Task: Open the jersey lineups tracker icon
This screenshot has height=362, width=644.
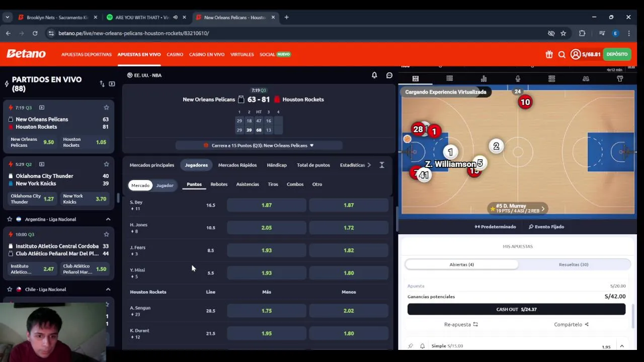Action: 620,78
